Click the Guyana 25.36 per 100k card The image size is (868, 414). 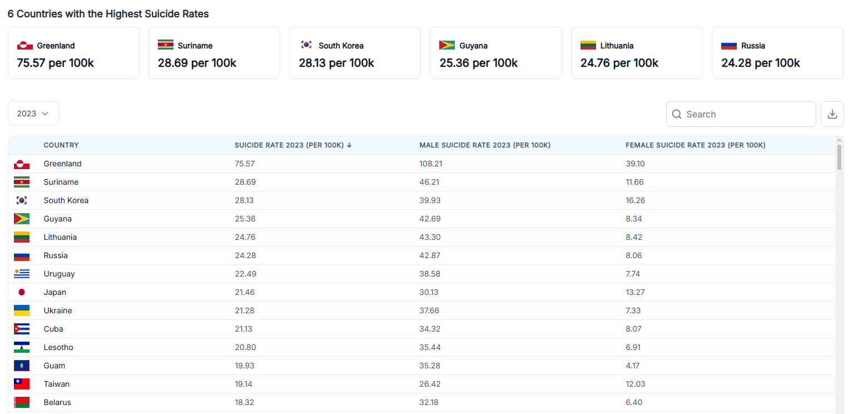[x=496, y=53]
